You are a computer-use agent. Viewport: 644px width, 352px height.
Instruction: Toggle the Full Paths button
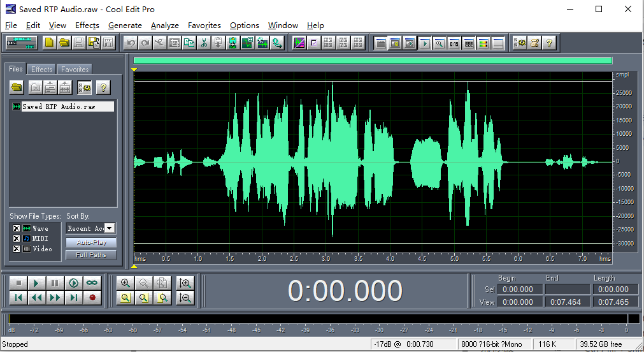click(91, 255)
